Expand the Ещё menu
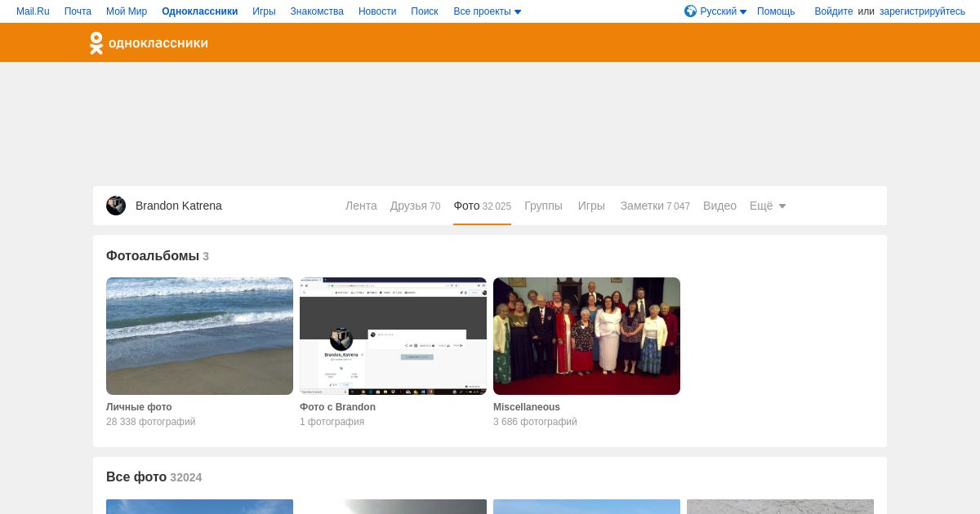The width and height of the screenshot is (980, 514). click(x=768, y=206)
